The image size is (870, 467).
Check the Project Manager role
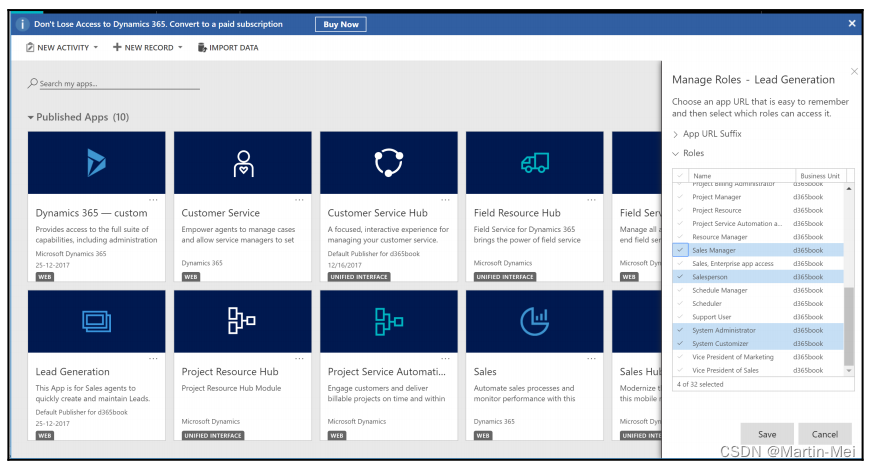coord(680,196)
